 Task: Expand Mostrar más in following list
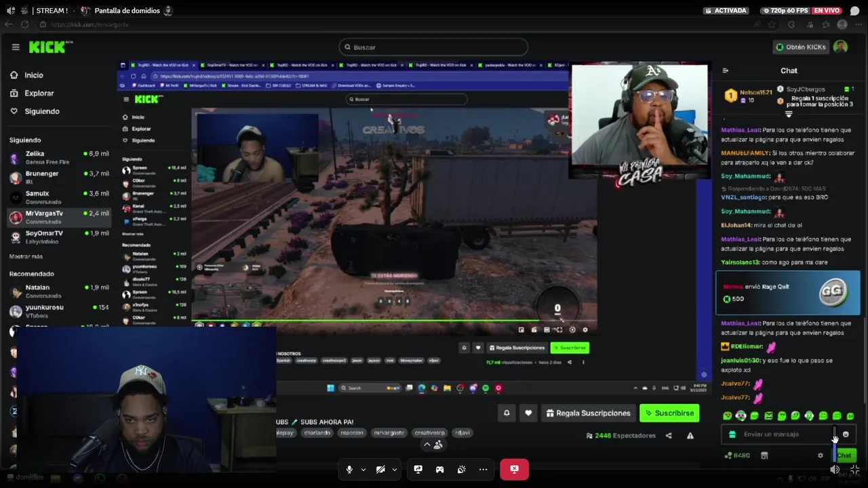coord(26,257)
